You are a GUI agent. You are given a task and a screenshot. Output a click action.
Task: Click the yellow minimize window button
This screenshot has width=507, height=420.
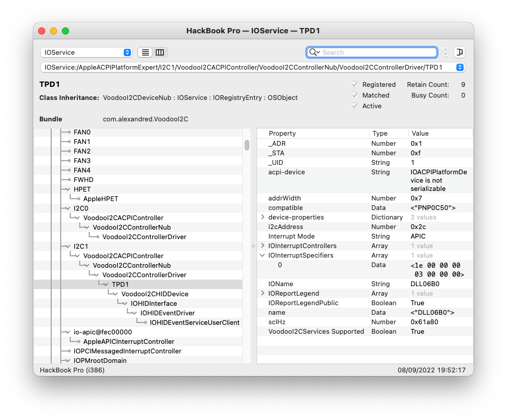[x=54, y=31]
